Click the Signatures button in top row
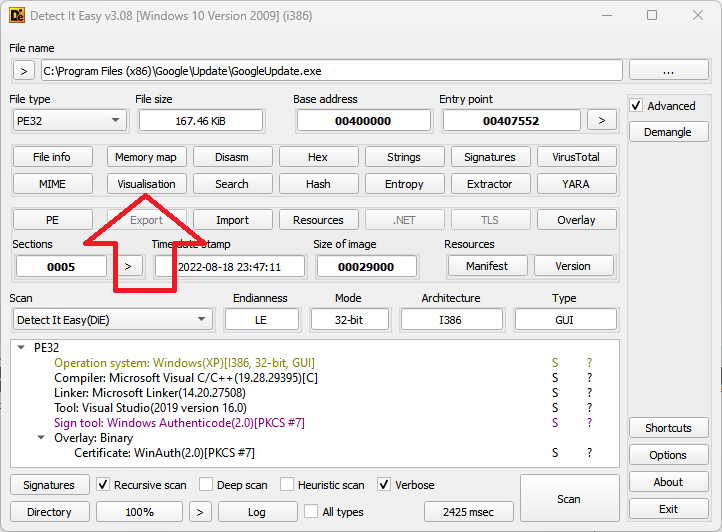Screen dimensions: 722x532 coord(491,157)
